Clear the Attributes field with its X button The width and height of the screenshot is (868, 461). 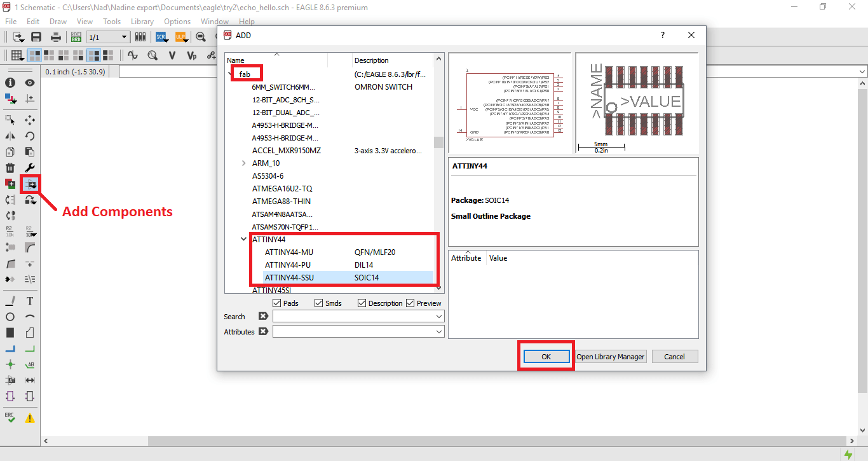(263, 332)
